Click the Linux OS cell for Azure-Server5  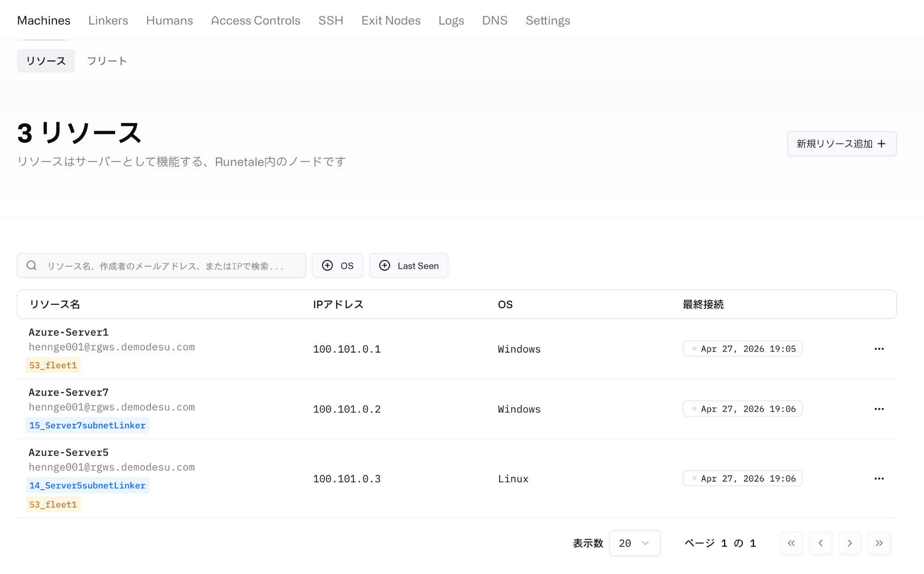pos(513,479)
